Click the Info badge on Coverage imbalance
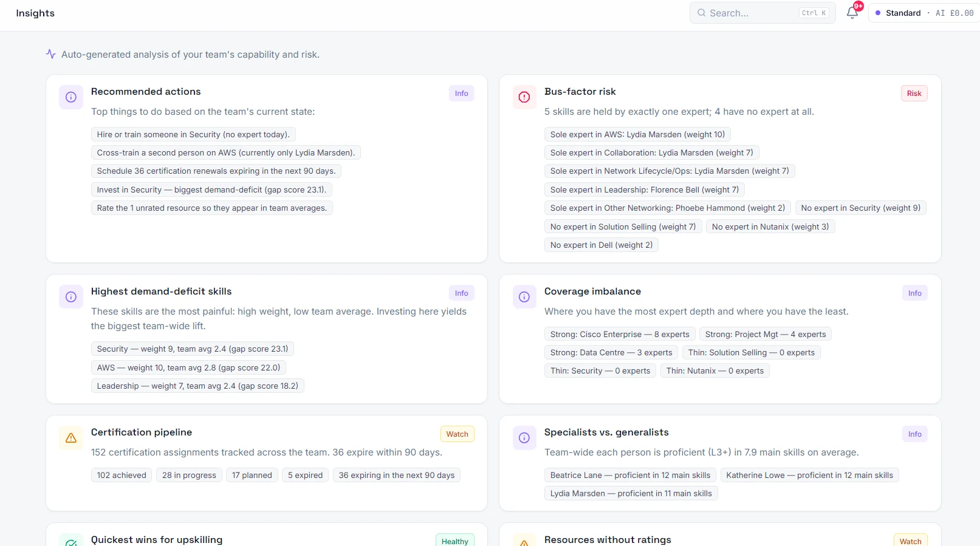Viewport: 980px width, 546px height. [915, 293]
